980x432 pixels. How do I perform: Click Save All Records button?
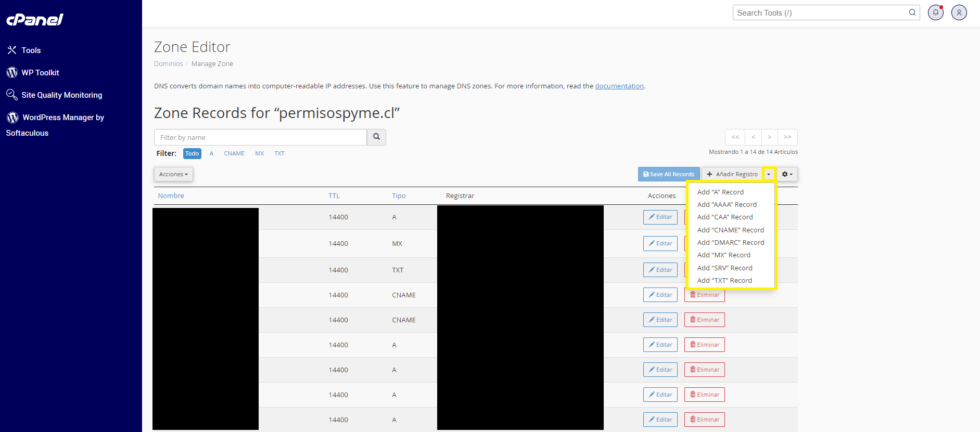click(668, 174)
